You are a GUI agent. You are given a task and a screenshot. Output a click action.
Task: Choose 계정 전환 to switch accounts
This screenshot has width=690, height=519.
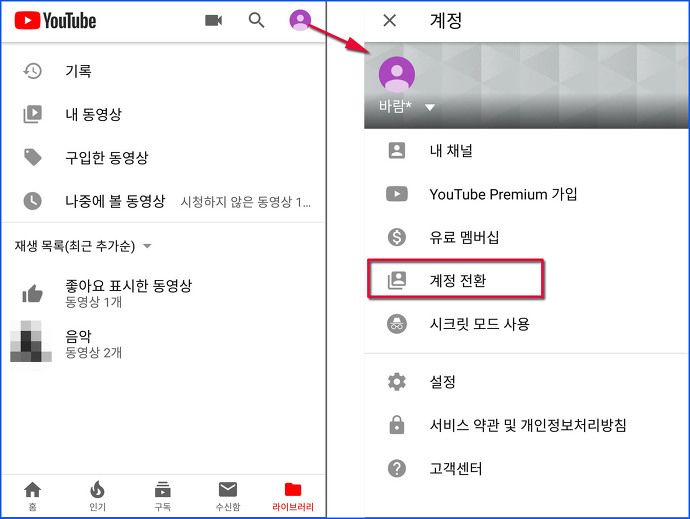click(456, 280)
